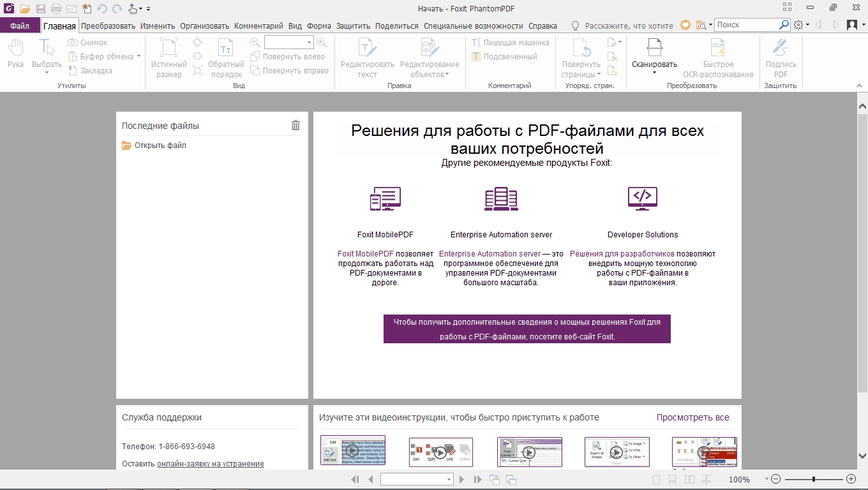
Task: Click the create new PDF icon with star
Action: pyautogui.click(x=87, y=9)
